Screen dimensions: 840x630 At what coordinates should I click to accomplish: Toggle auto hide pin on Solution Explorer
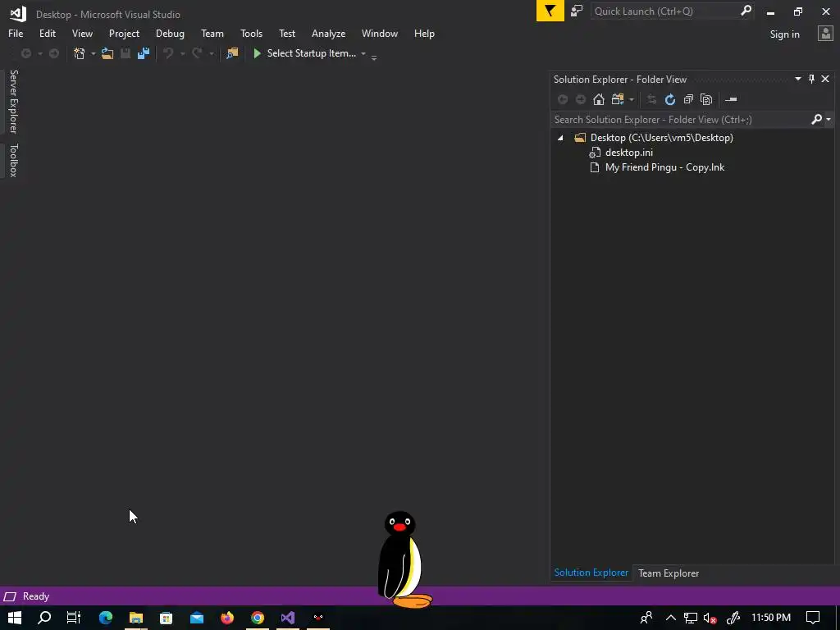tap(811, 79)
